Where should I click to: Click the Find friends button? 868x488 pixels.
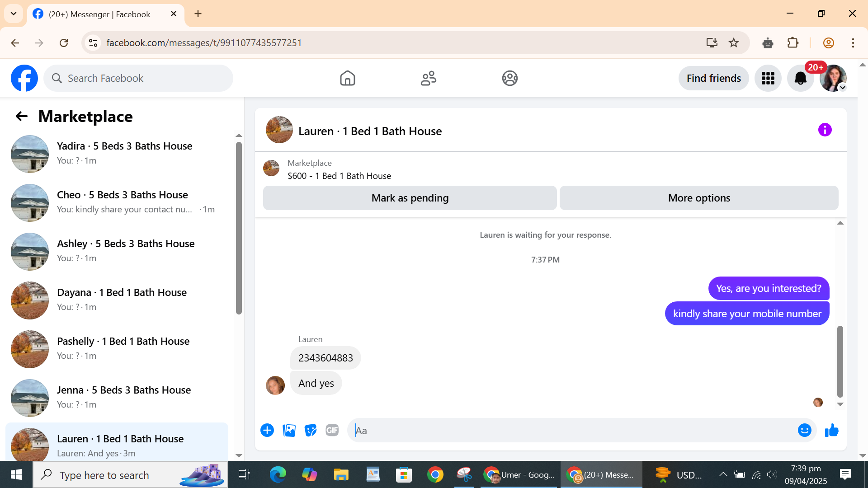[713, 78]
